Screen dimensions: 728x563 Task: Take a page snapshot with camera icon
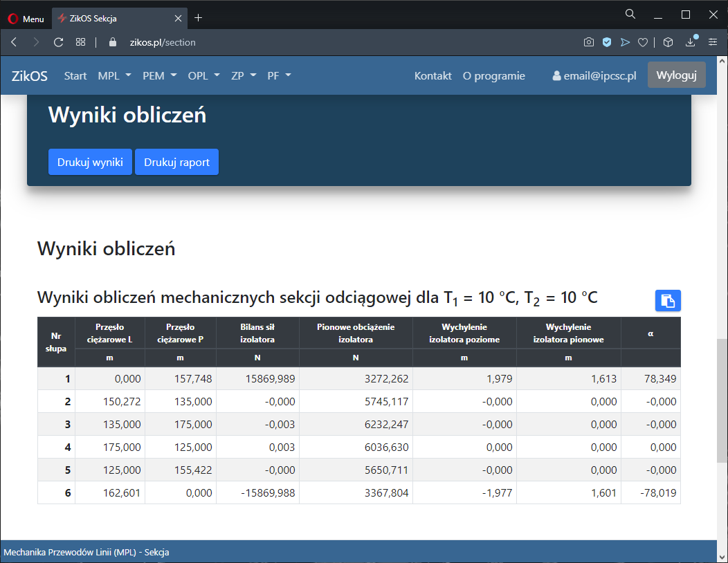click(589, 42)
